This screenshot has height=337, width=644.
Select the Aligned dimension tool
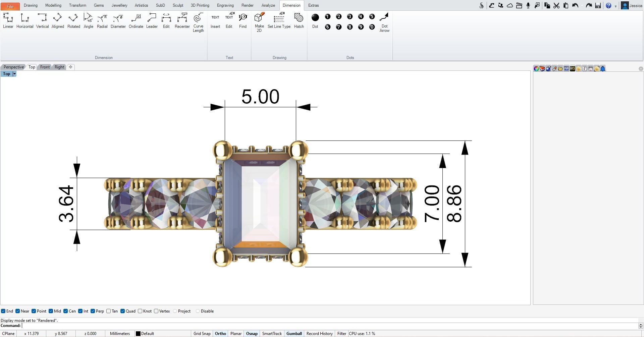pos(58,21)
